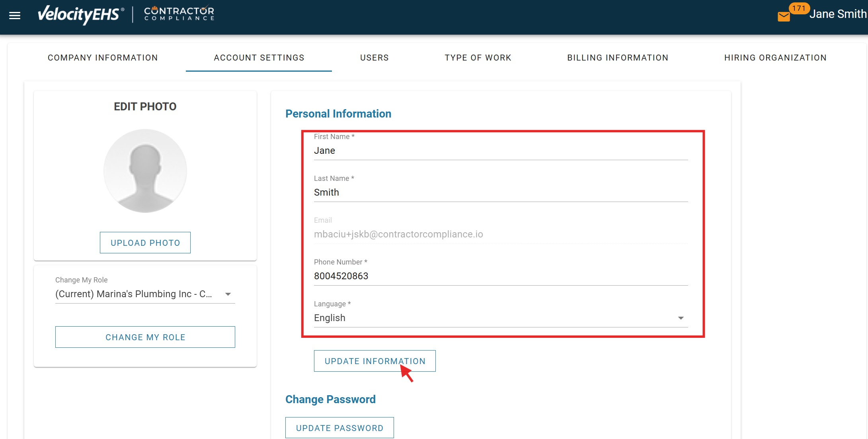Click the profile avatar placeholder photo
Screen dimensions: 868x439
tap(145, 171)
